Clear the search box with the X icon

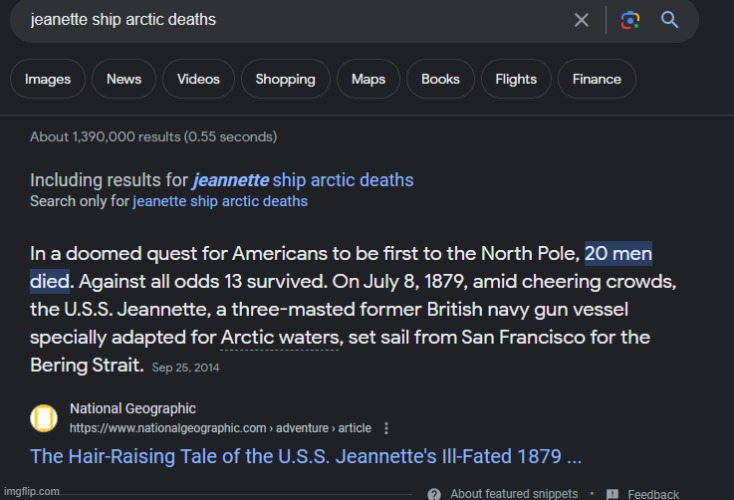(x=581, y=20)
